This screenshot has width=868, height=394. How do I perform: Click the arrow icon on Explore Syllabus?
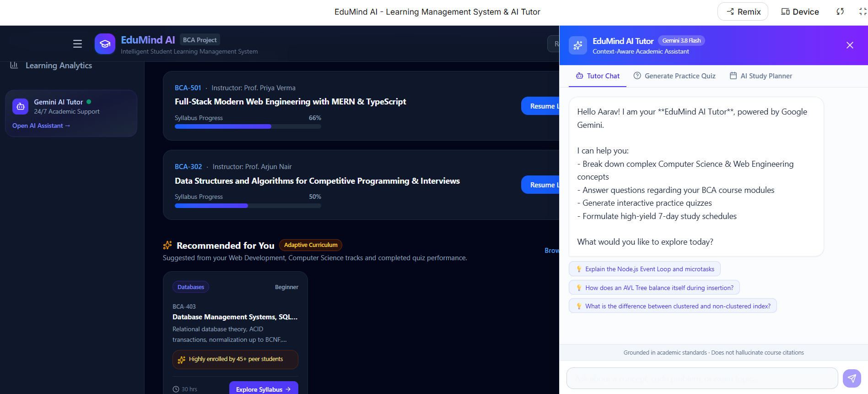tap(288, 389)
